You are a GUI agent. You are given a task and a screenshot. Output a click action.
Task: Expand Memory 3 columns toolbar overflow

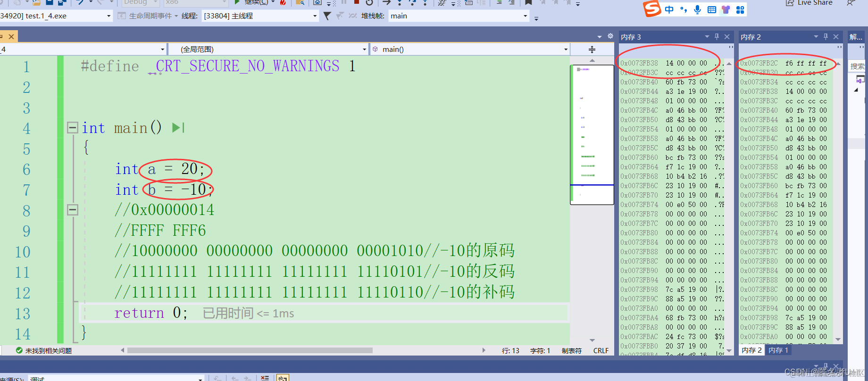coord(731,47)
